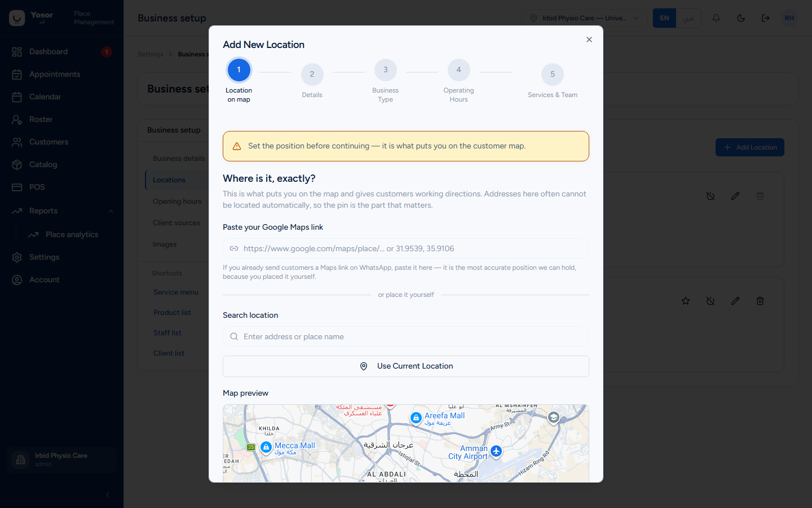Screen dimensions: 812x508
Task: Open Catalog in the sidebar
Action: point(61,164)
